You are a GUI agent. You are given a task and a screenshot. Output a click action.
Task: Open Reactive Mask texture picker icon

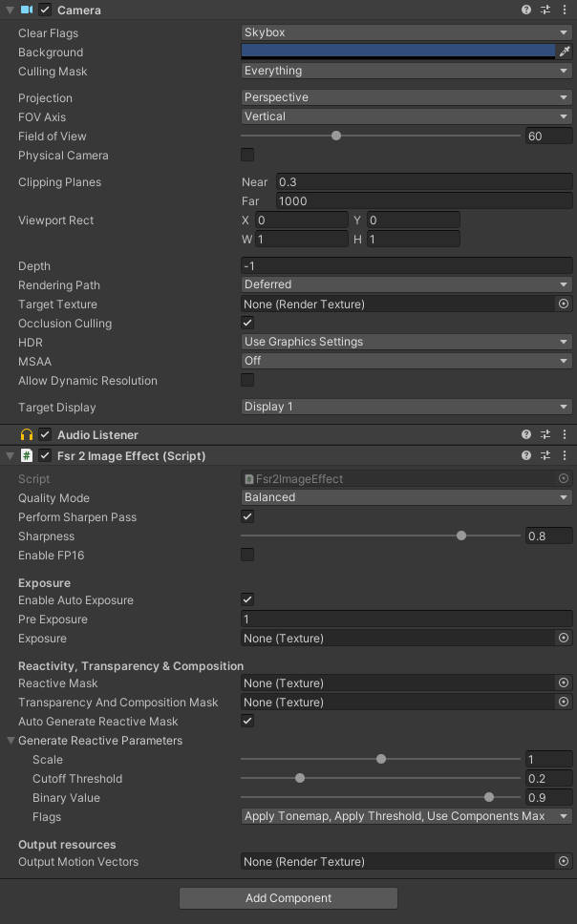tap(564, 682)
